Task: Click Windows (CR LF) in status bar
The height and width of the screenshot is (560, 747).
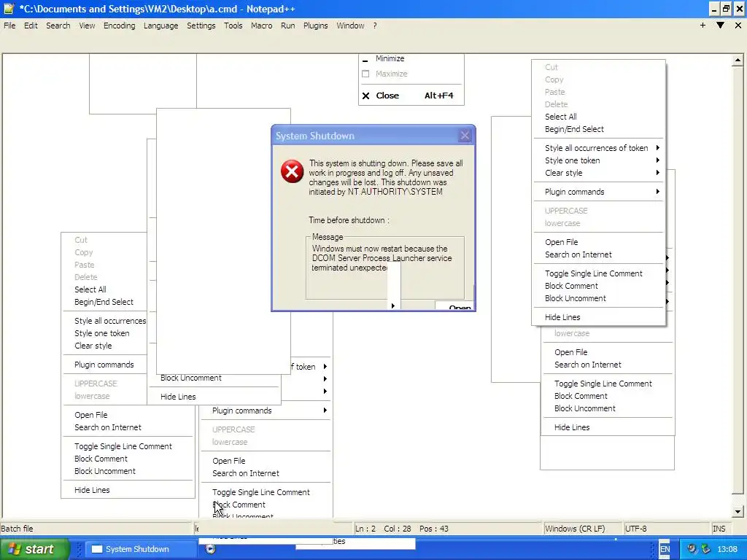Action: coord(583,529)
